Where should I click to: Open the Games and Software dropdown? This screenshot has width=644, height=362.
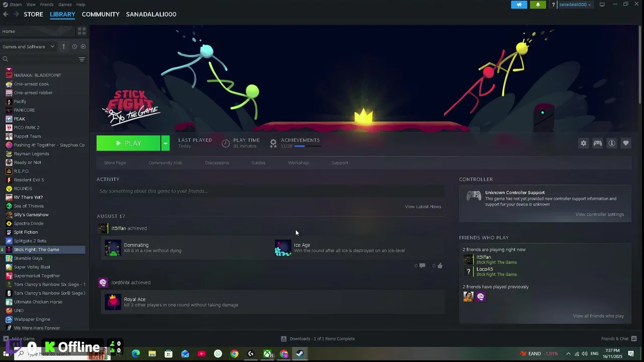28,47
